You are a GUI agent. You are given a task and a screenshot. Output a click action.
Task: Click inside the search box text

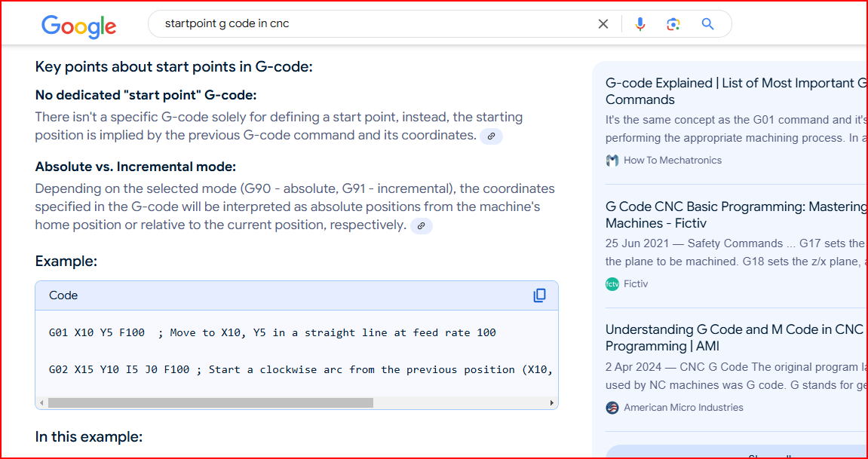227,24
